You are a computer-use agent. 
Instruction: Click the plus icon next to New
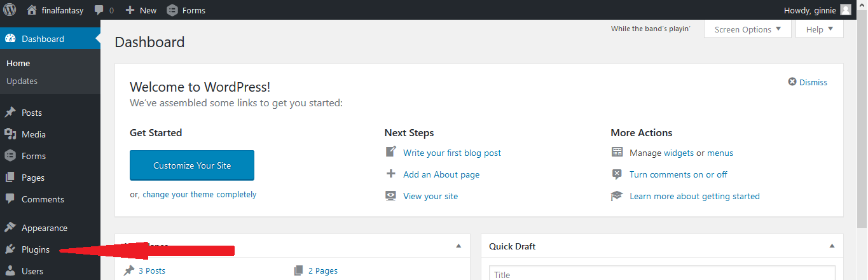pos(130,10)
